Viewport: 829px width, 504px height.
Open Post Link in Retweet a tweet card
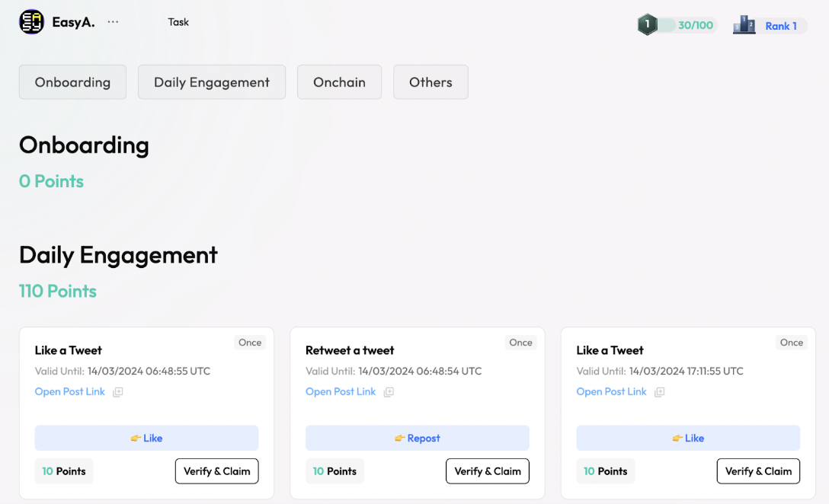(x=341, y=392)
